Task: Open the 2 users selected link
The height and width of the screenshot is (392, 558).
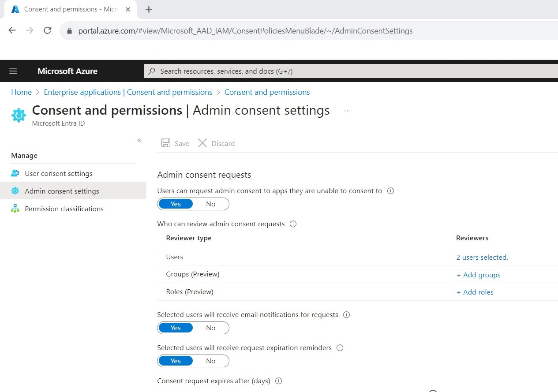Action: click(482, 257)
